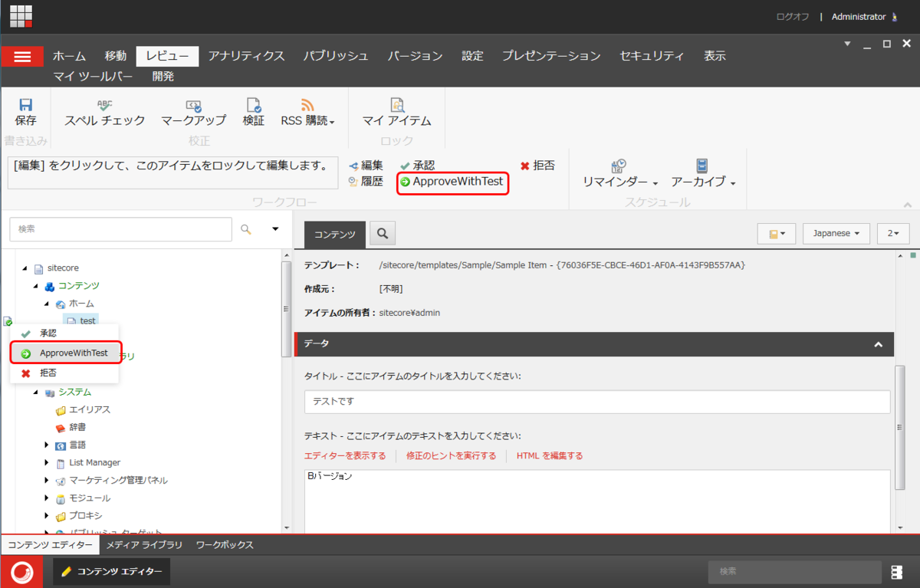The height and width of the screenshot is (588, 920).
Task: Switch to the アナリティクス ribbon tab
Action: coord(246,56)
